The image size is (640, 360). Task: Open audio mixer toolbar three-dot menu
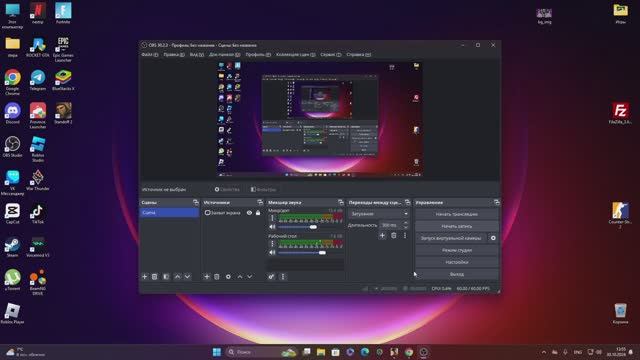click(x=283, y=277)
